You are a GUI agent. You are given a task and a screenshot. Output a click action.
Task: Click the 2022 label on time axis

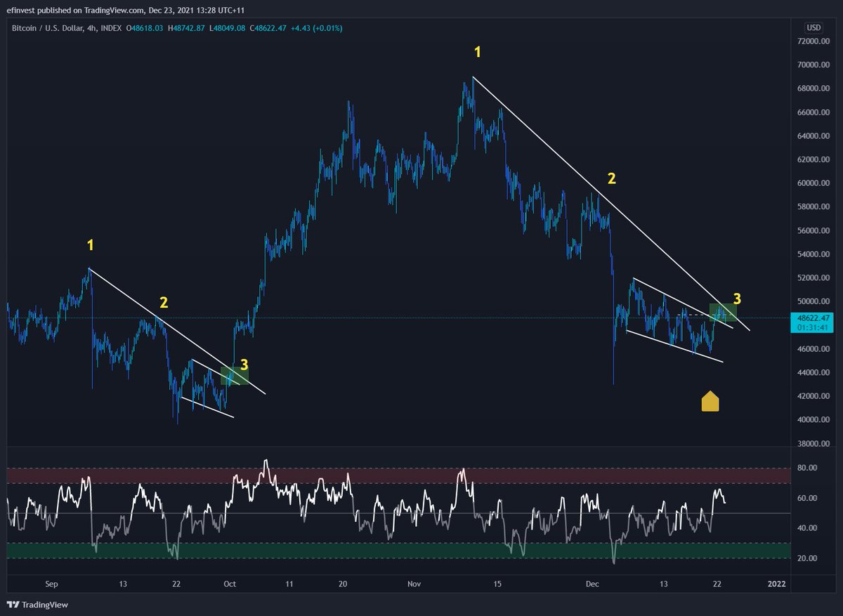776,584
